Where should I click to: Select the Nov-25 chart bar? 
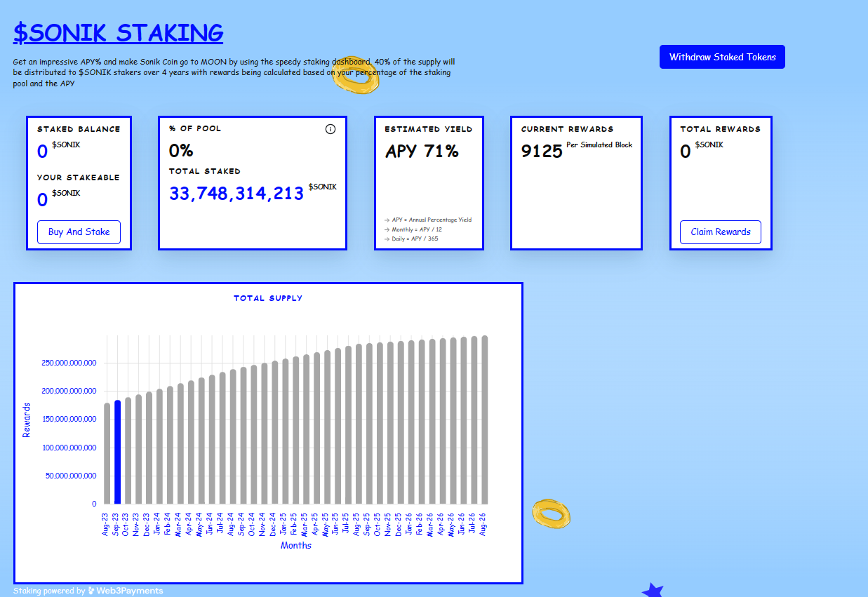(390, 422)
